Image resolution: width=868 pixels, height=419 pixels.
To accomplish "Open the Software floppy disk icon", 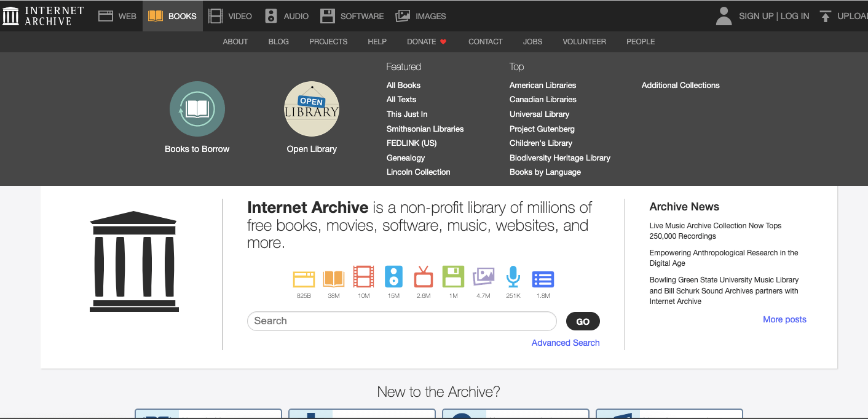I will click(328, 16).
